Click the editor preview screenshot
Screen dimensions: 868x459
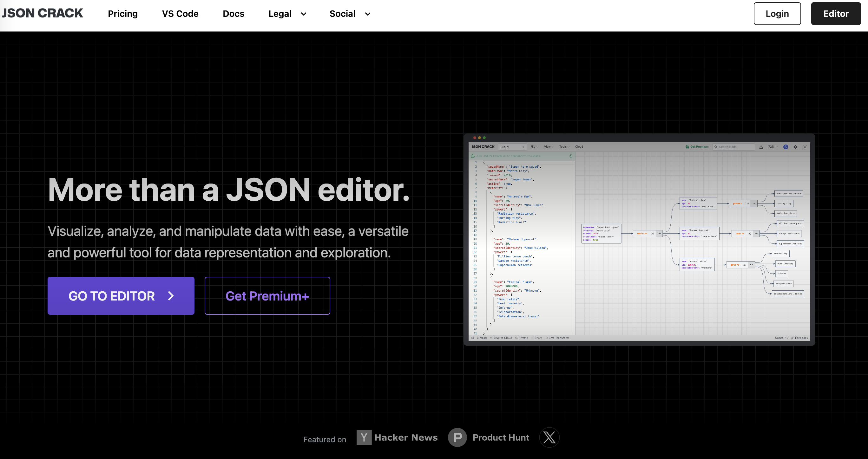pyautogui.click(x=639, y=240)
